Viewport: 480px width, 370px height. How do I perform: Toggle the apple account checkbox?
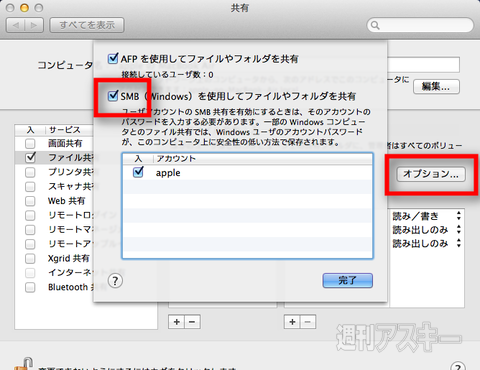[x=138, y=172]
